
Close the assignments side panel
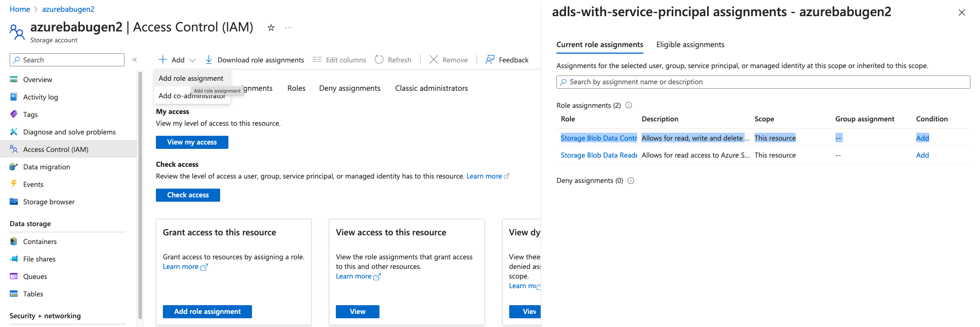coord(962,12)
